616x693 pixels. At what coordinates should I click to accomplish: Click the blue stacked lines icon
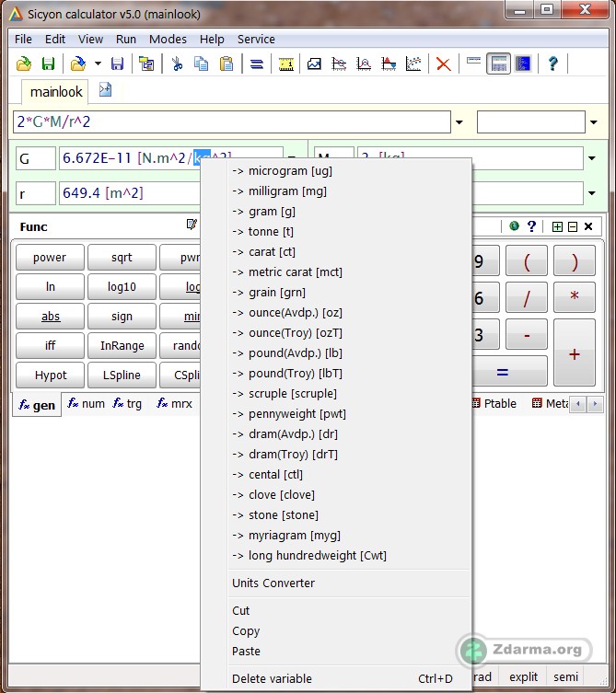pos(257,64)
